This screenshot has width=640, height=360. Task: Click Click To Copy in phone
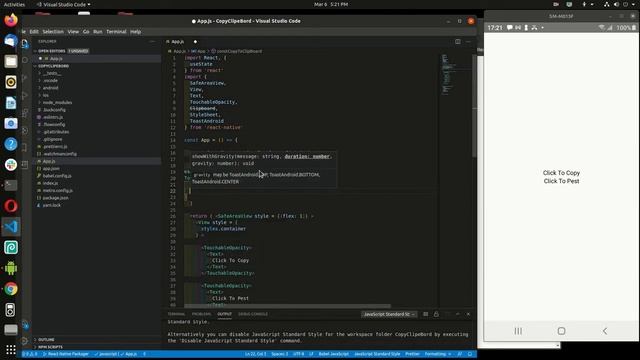[x=561, y=173]
